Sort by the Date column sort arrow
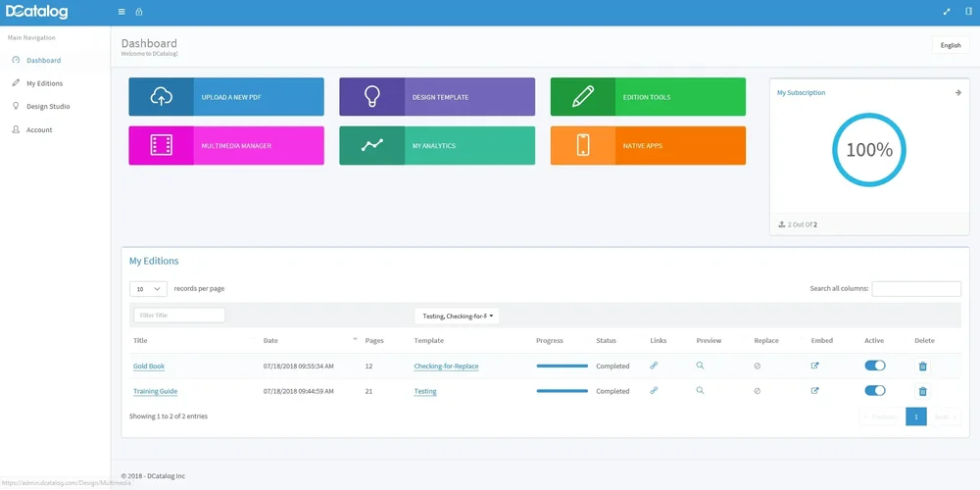Viewport: 980px width, 490px height. tap(355, 339)
